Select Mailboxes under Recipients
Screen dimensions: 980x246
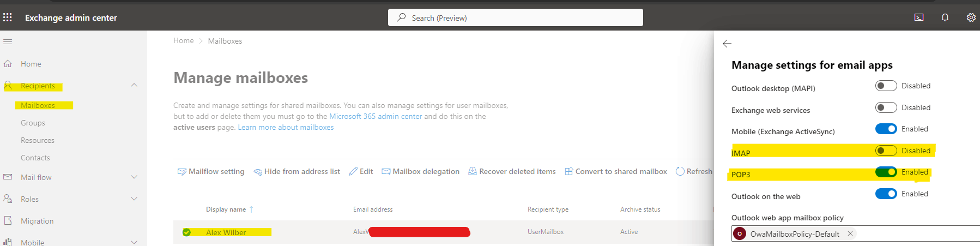[38, 105]
